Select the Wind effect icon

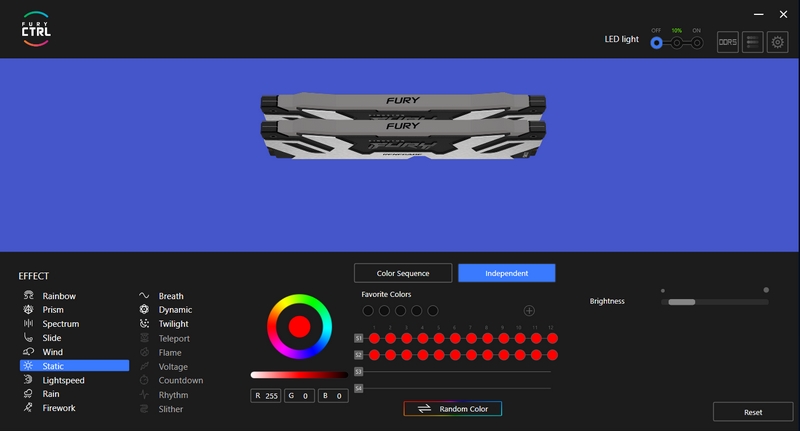coord(29,351)
